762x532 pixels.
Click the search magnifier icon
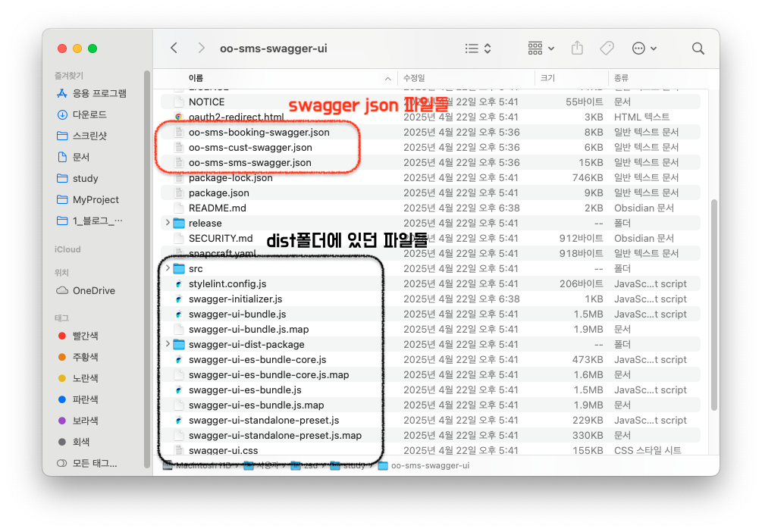click(x=698, y=48)
